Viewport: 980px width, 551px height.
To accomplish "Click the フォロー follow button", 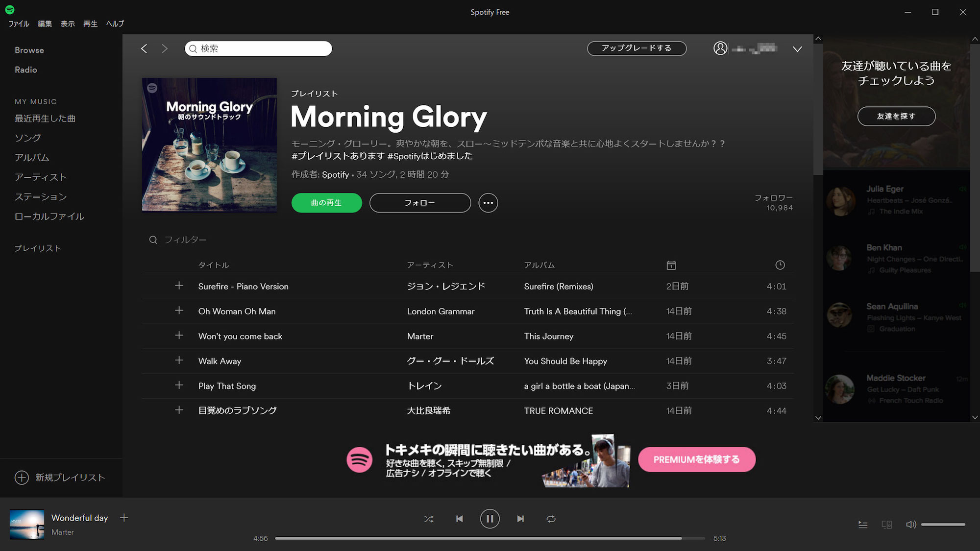I will pyautogui.click(x=420, y=203).
